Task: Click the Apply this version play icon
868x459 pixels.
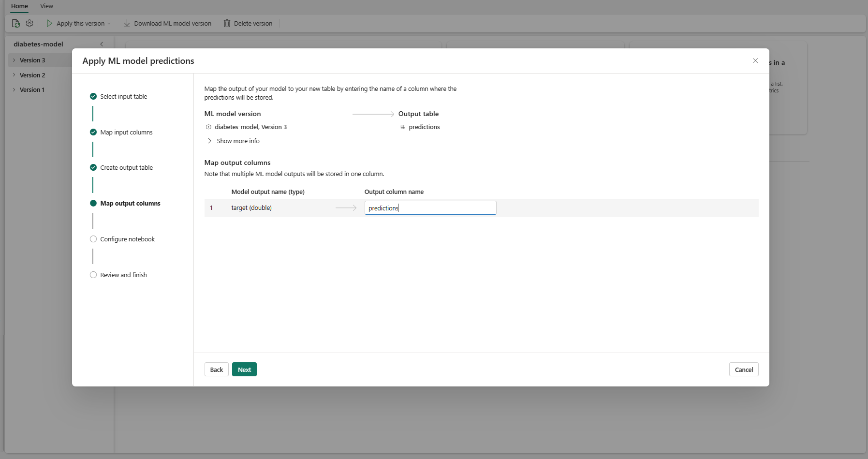Action: [49, 23]
